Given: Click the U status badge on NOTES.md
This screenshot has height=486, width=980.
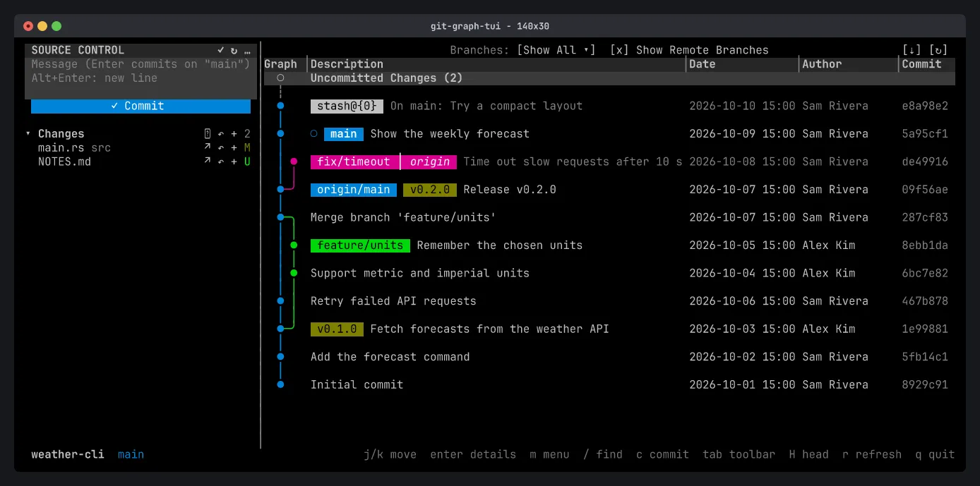Looking at the screenshot, I should [247, 162].
